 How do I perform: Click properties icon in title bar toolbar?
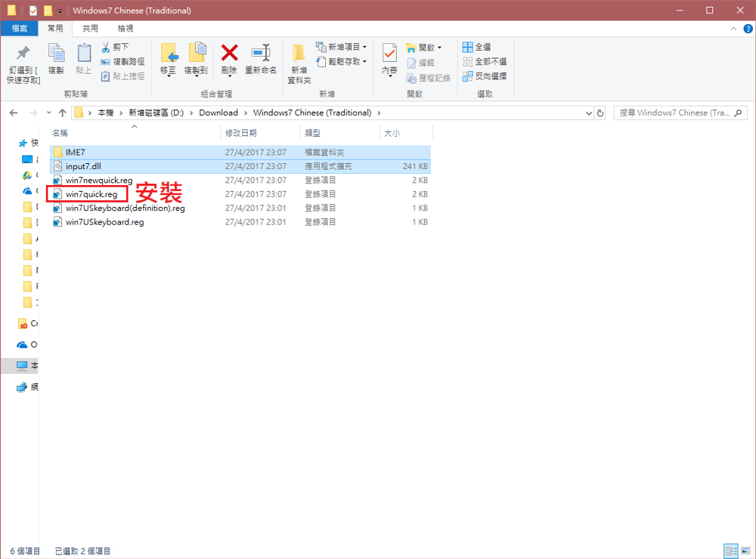pyautogui.click(x=33, y=11)
